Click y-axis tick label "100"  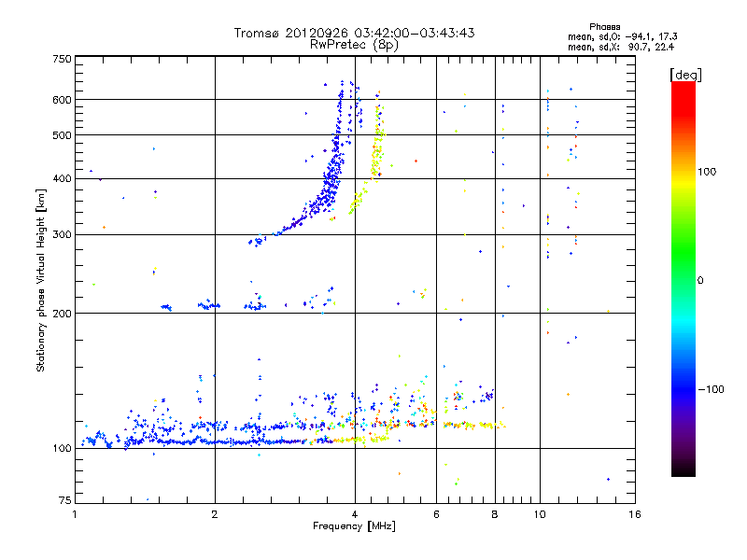click(x=62, y=448)
